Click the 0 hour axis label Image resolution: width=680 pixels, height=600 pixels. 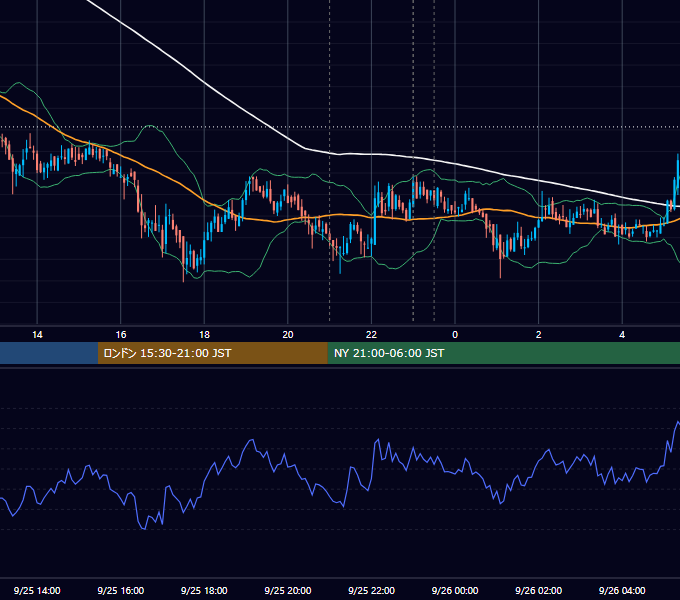pos(455,335)
